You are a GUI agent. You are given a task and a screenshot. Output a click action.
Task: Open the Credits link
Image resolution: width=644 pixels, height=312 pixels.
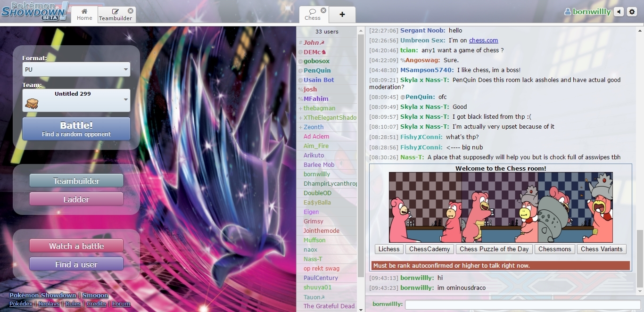(x=96, y=304)
